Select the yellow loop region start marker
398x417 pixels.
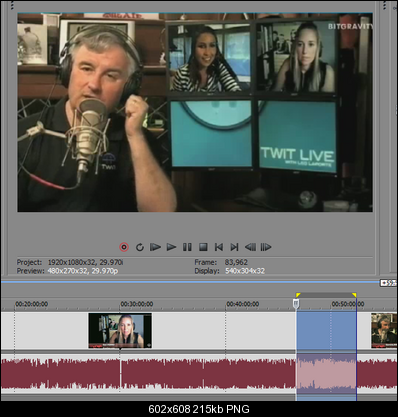[x=298, y=295]
